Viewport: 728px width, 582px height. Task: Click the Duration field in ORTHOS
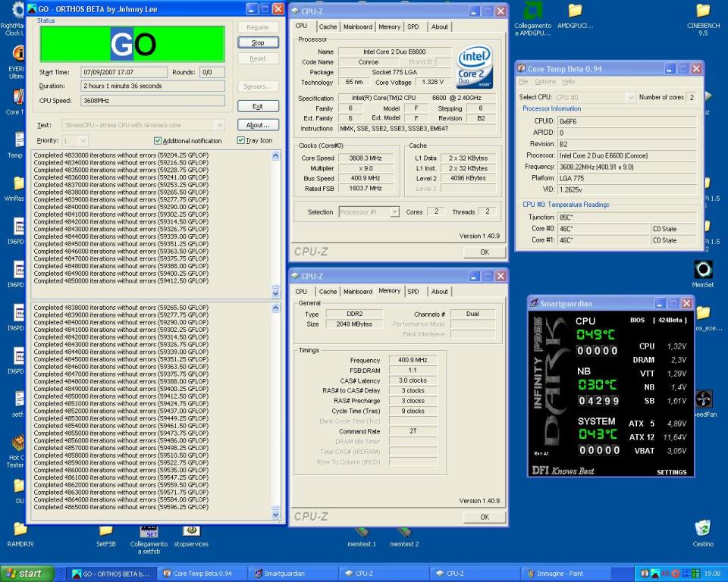(x=152, y=86)
